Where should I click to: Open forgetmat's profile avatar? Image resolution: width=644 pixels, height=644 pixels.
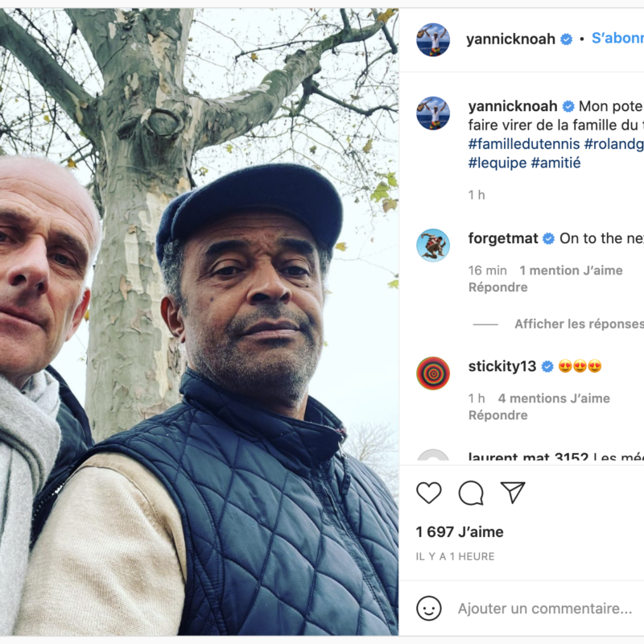[433, 246]
